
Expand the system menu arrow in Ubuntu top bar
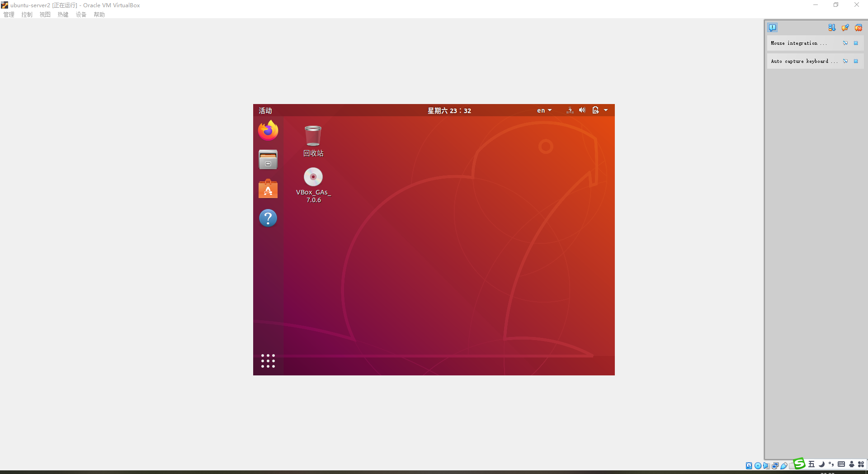[x=606, y=110]
